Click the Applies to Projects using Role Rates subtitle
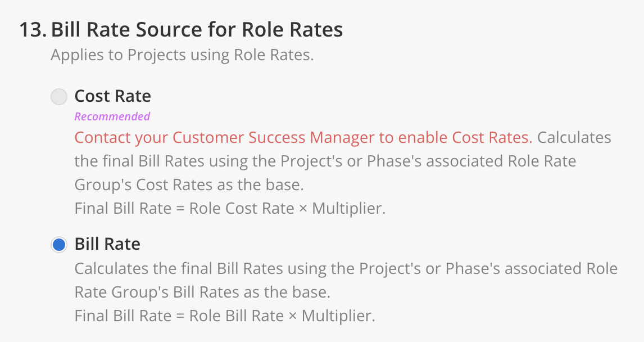The height and width of the screenshot is (342, 644). pos(182,55)
